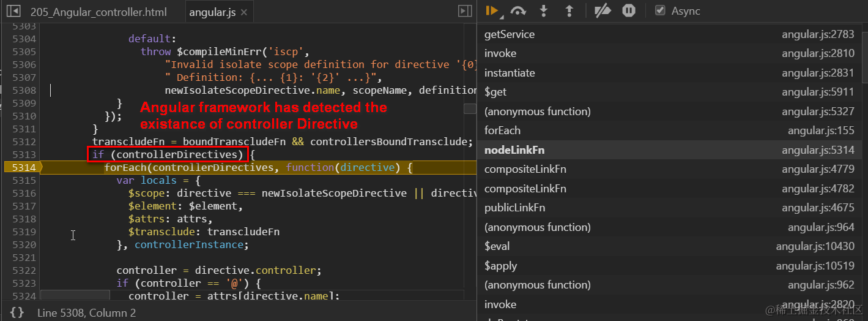
Task: Select invoke frame at angular.js:2810
Action: (x=670, y=53)
